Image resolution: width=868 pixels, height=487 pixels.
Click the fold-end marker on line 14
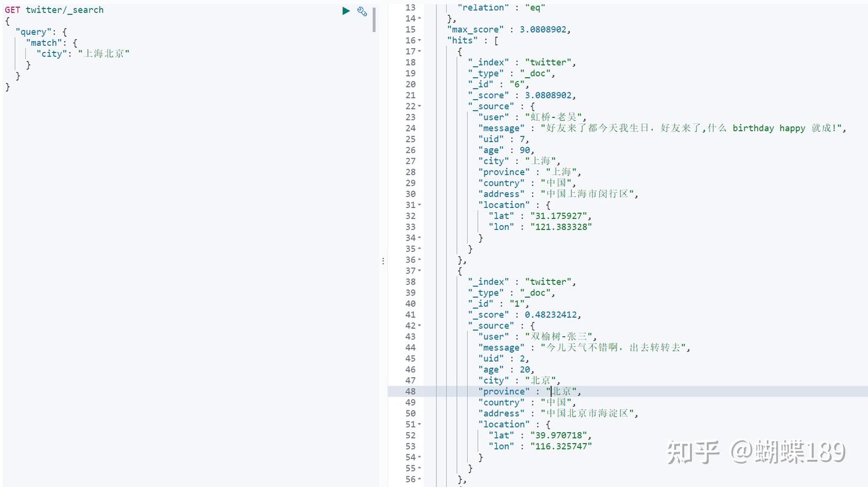[x=420, y=19]
